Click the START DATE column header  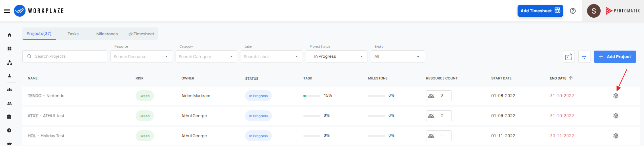point(501,78)
